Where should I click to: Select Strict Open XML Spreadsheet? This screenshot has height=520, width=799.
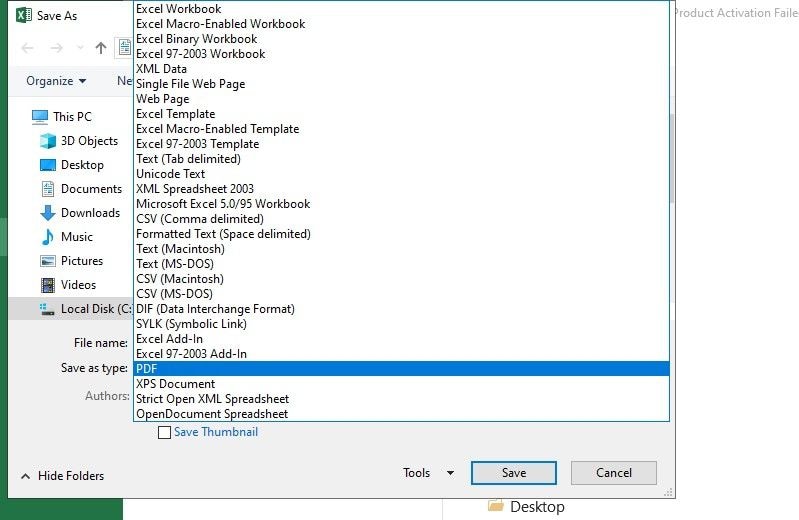pyautogui.click(x=401, y=399)
